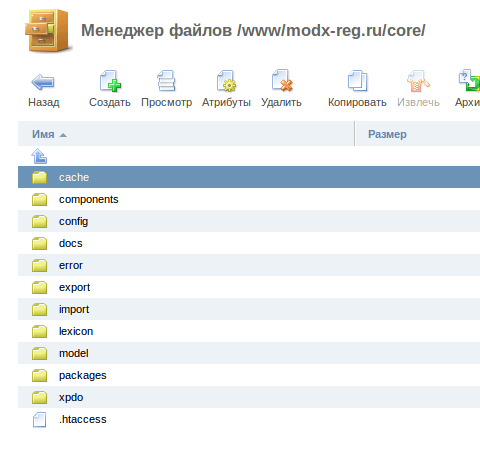Click the xpdo folder icon
480x464 pixels.
tap(39, 397)
